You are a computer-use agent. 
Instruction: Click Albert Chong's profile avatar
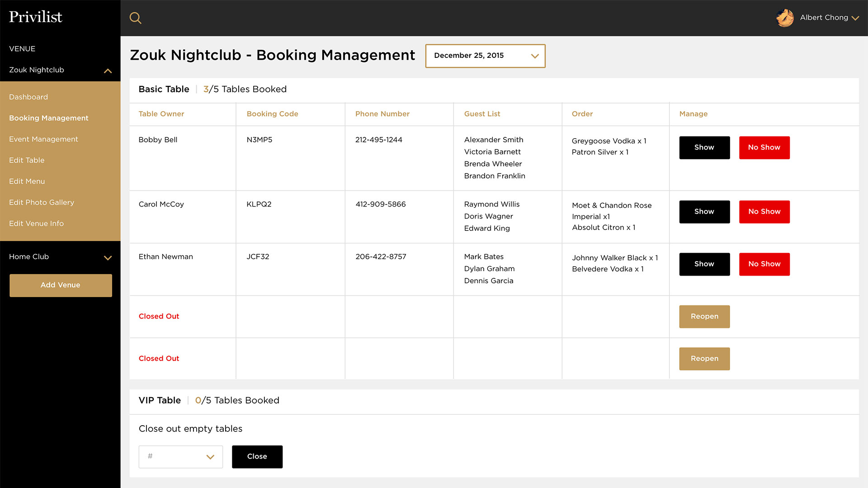(x=785, y=18)
